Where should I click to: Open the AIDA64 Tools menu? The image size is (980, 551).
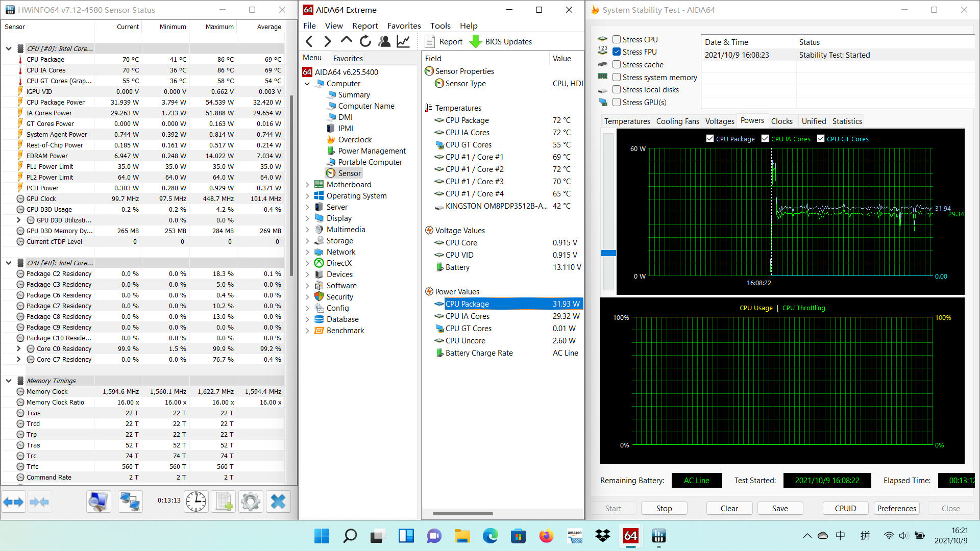click(440, 26)
